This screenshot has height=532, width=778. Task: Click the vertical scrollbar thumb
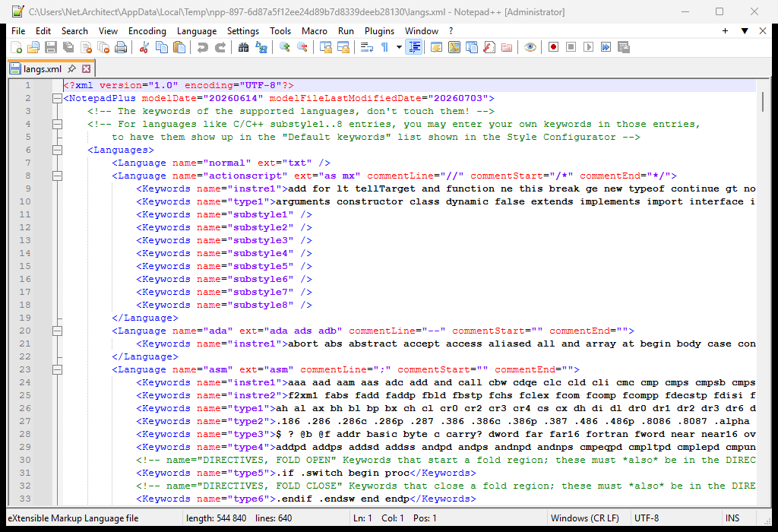[764, 101]
